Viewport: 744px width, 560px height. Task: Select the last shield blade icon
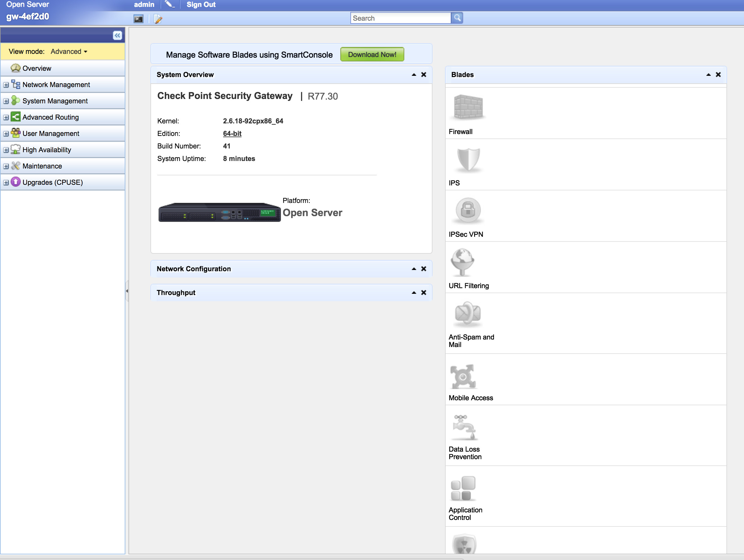[x=464, y=544]
